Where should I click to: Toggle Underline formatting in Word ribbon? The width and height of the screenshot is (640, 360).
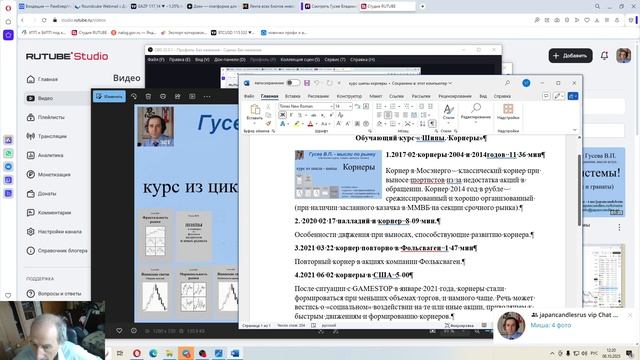pos(300,115)
